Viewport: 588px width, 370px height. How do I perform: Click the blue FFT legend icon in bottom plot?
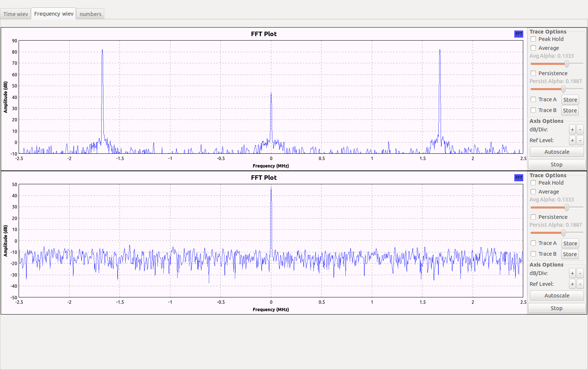518,178
